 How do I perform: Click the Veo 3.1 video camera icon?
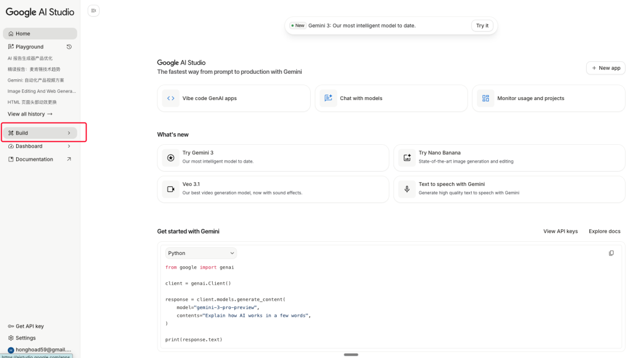tap(171, 189)
